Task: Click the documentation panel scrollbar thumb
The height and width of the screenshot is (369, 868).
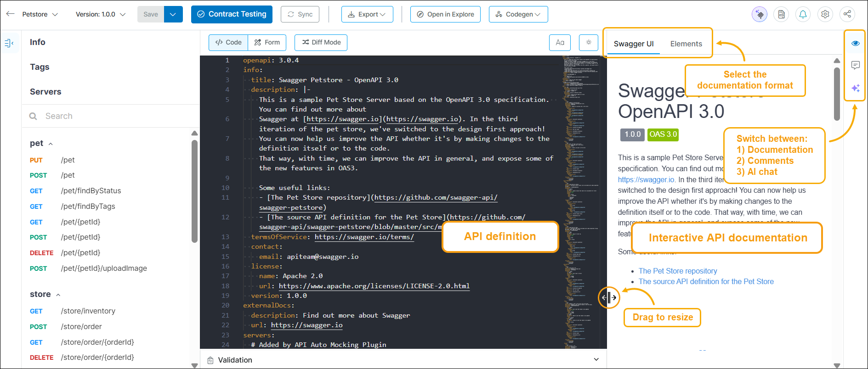Action: 837,94
